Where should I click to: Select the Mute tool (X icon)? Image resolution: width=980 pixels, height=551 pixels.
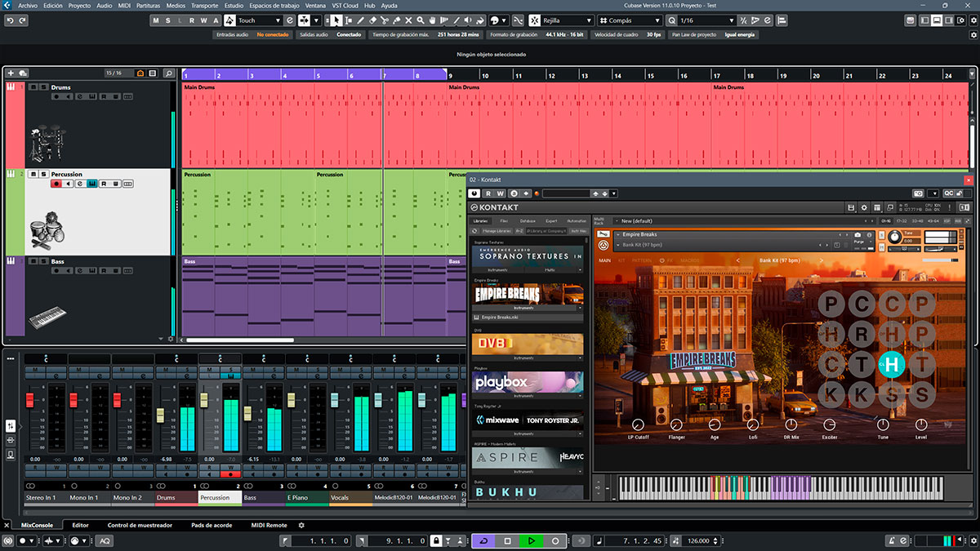[408, 19]
